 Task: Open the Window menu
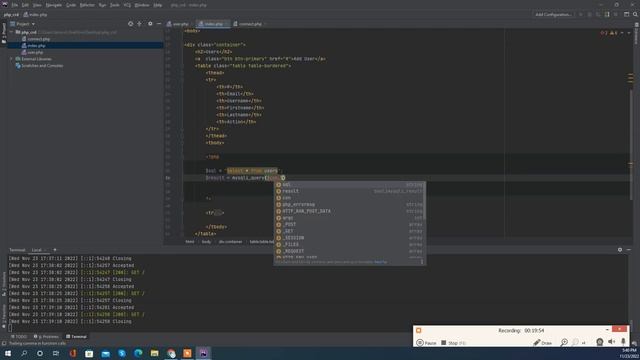(x=142, y=5)
